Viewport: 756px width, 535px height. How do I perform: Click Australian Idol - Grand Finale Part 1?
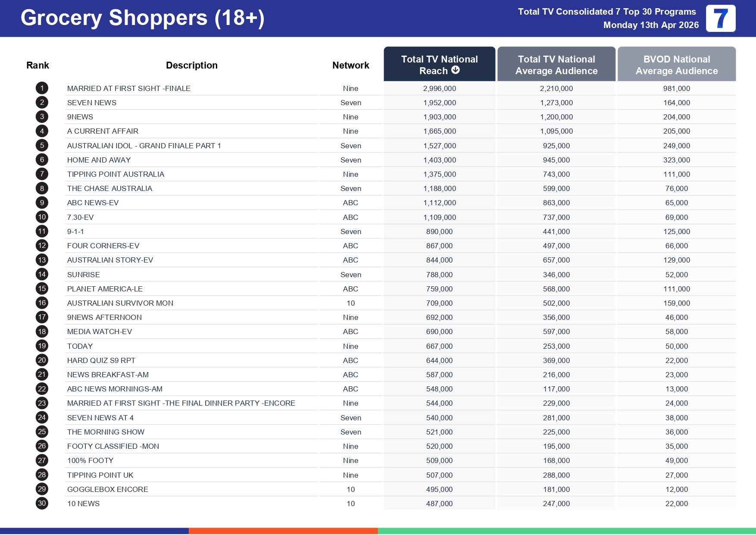point(144,146)
